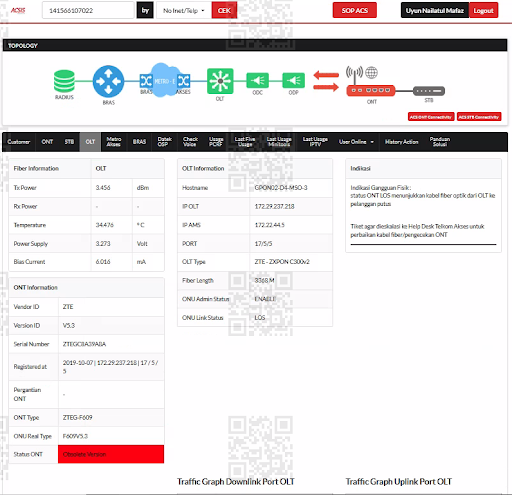Viewport: 512px width, 495px height.
Task: Select the ONT serial number value
Action: click(x=84, y=344)
